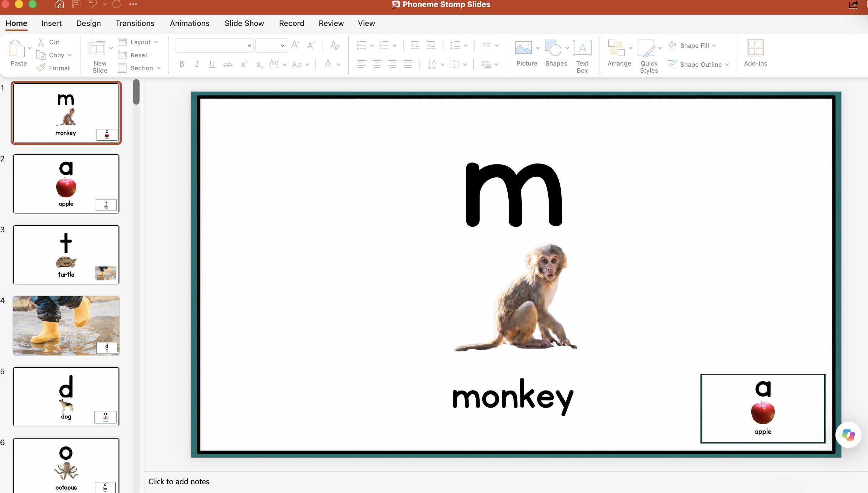Insert a Text Box
868x493 pixels.
(582, 48)
